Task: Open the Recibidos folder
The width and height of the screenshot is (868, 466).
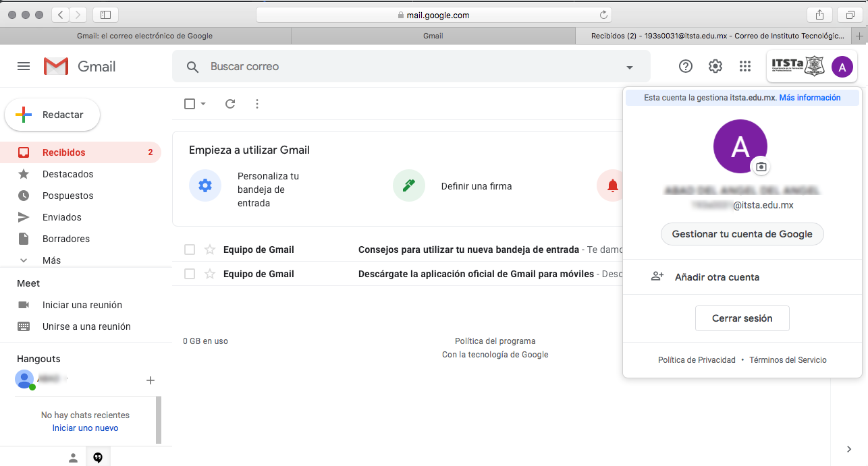Action: (81, 152)
